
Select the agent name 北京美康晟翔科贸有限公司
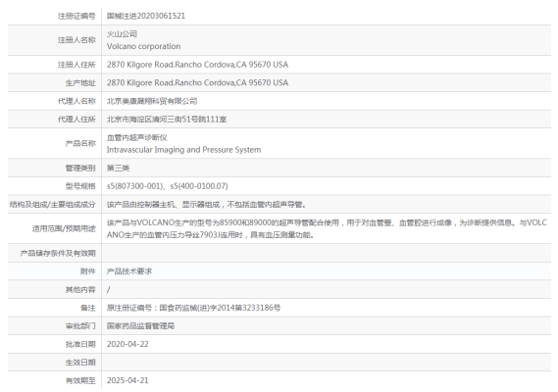coord(152,101)
